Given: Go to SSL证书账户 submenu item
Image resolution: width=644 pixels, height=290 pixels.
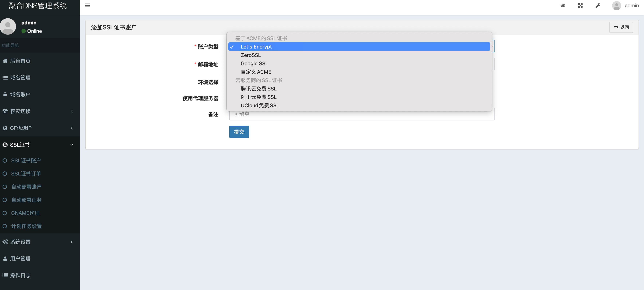Looking at the screenshot, I should [40, 161].
